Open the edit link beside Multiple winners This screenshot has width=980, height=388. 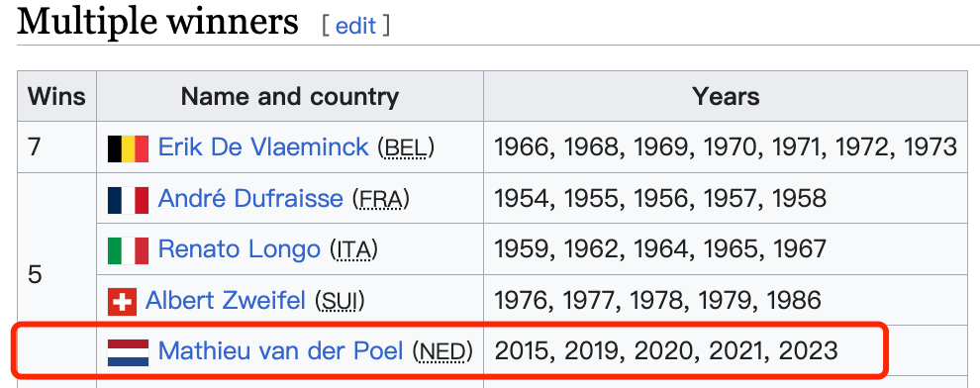[355, 26]
